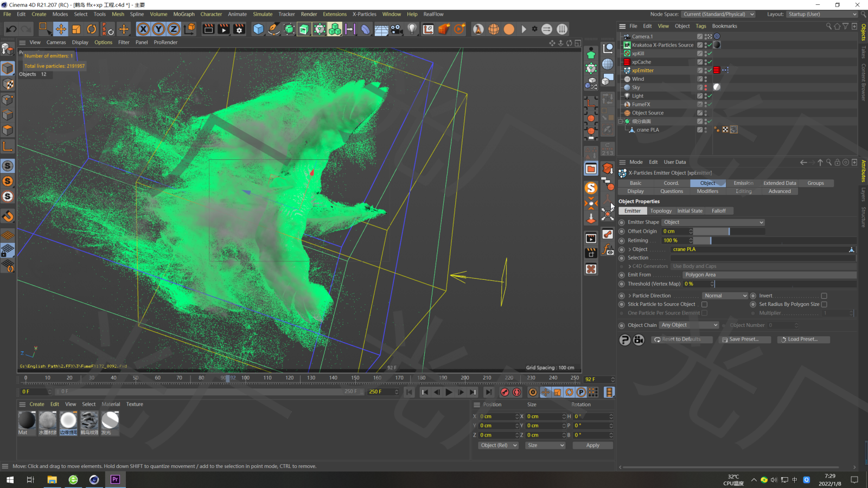Toggle the Sky object's visibility dots
The height and width of the screenshot is (488, 868).
[706, 87]
